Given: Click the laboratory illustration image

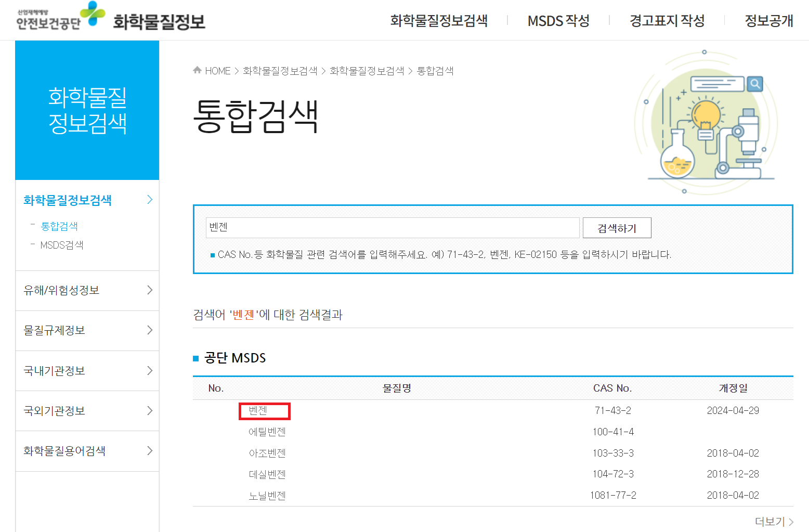Looking at the screenshot, I should point(706,122).
